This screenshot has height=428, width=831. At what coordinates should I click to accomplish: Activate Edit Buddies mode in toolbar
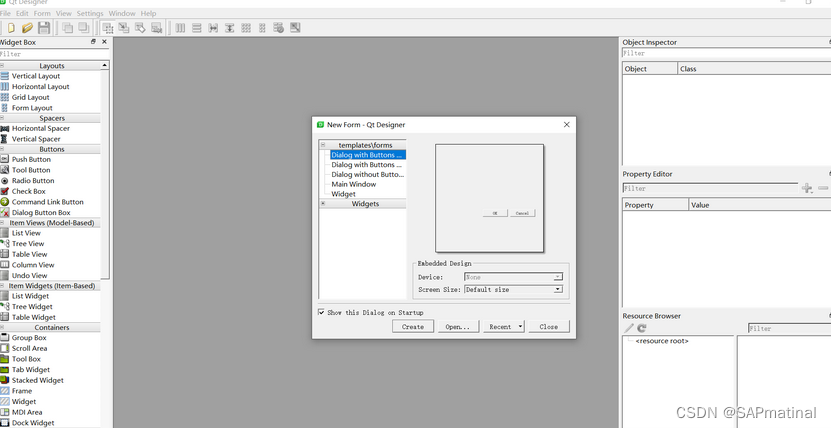point(140,28)
